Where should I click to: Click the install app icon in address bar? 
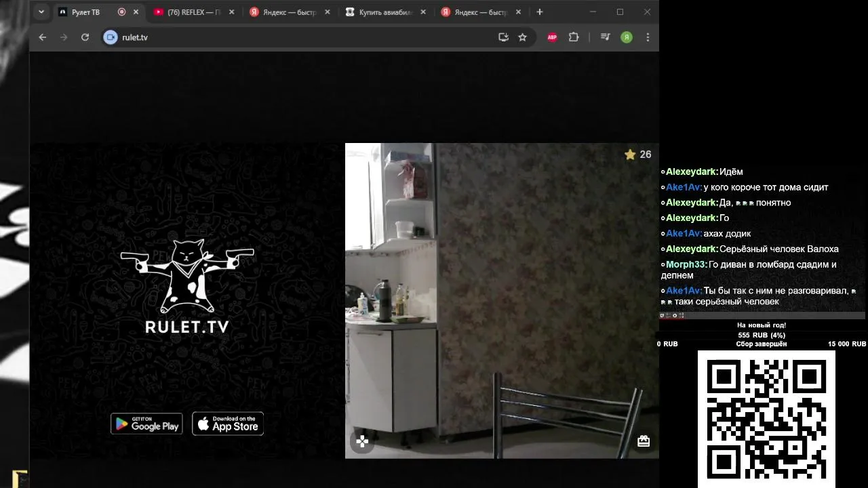(x=503, y=37)
